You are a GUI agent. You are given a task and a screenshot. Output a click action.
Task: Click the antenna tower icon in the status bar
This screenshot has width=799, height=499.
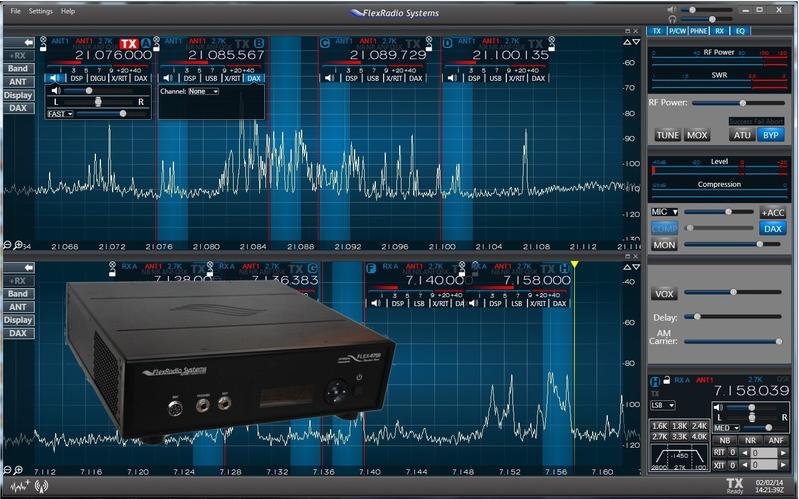pos(41,486)
